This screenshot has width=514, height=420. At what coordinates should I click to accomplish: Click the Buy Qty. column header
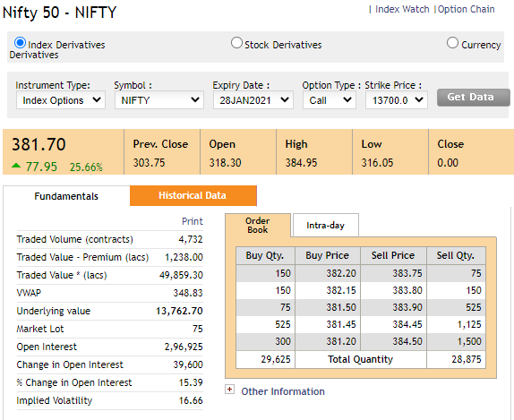(265, 255)
